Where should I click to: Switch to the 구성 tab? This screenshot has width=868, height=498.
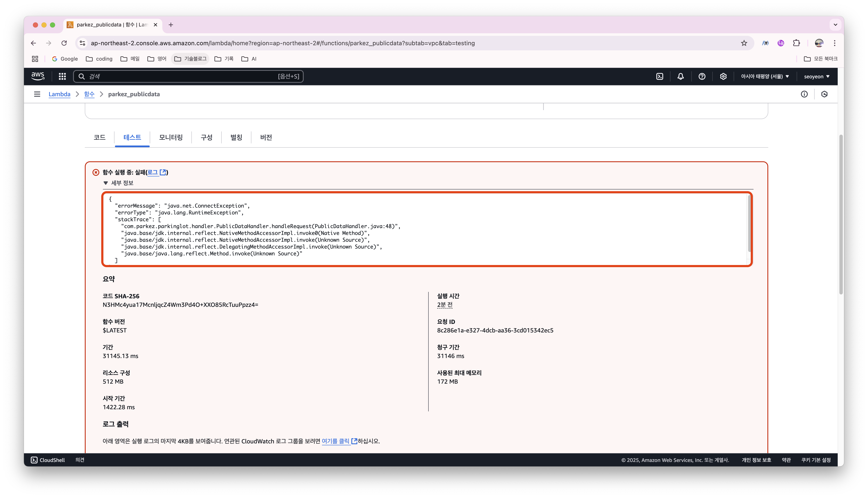click(x=206, y=137)
